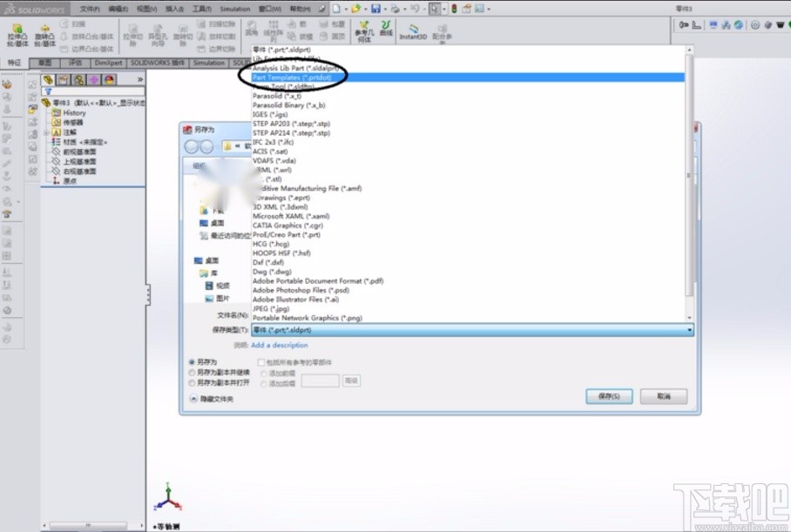This screenshot has height=532, width=791.
Task: Open the ConfigurationManager tab icon
Action: [x=78, y=80]
